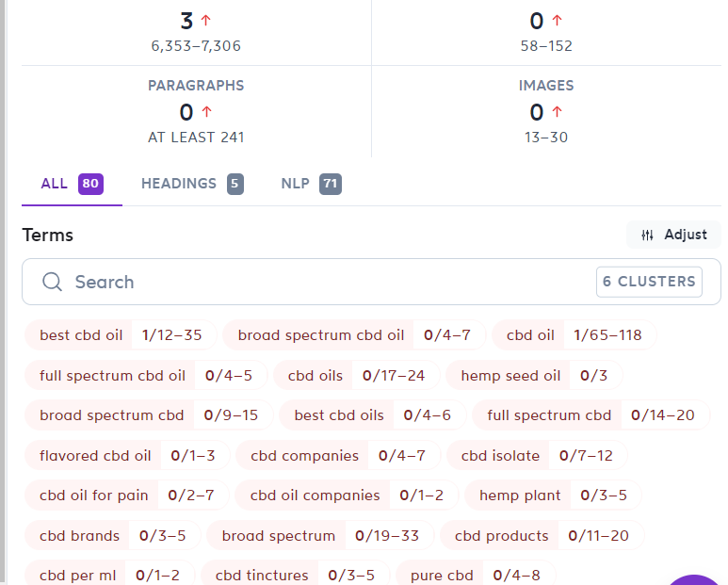This screenshot has width=728, height=585.
Task: Click the search magnifier icon
Action: 52,282
